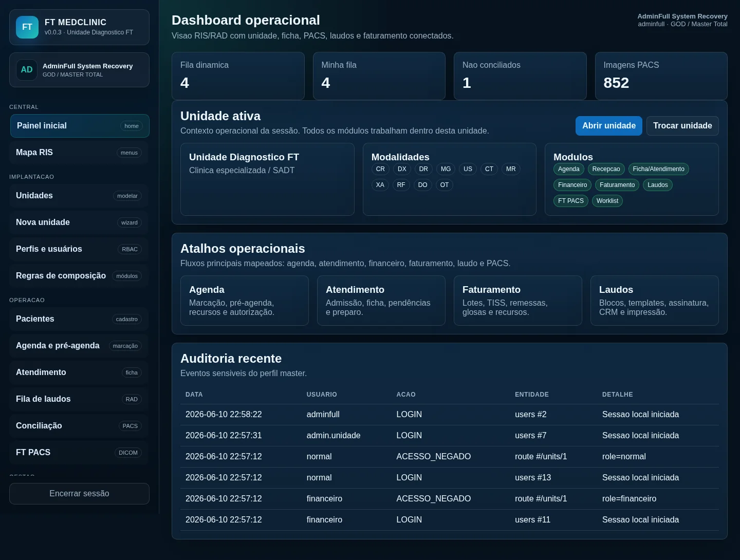
Task: Select Perfis e usuários menu item
Action: (x=79, y=249)
